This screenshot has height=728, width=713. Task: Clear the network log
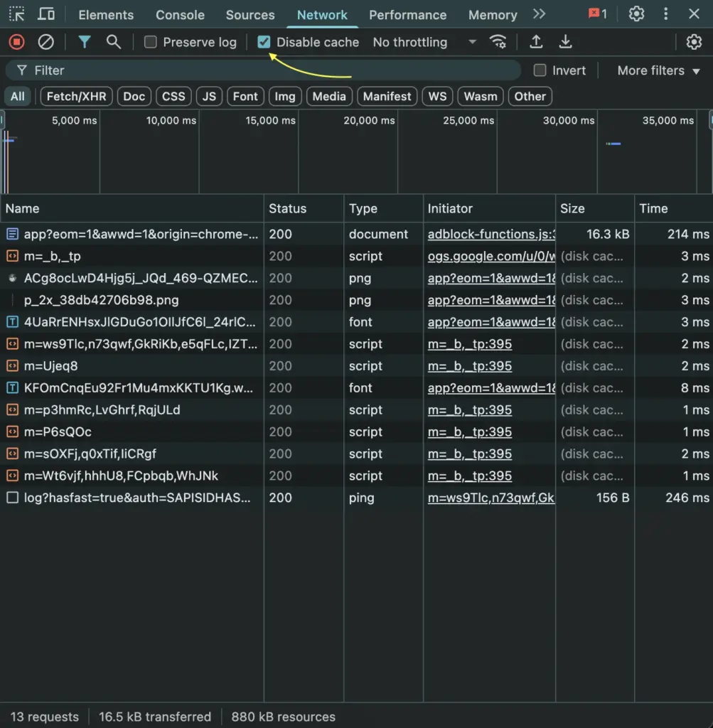point(46,42)
